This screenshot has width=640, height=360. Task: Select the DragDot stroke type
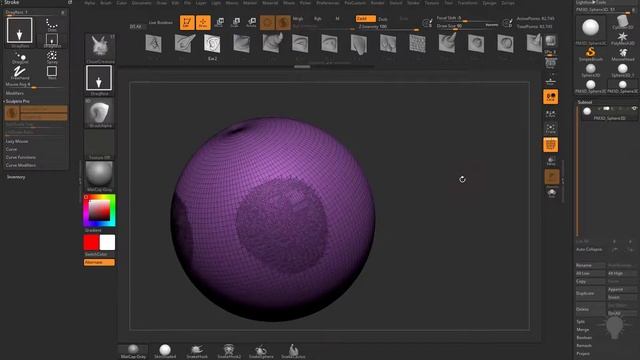pyautogui.click(x=20, y=58)
